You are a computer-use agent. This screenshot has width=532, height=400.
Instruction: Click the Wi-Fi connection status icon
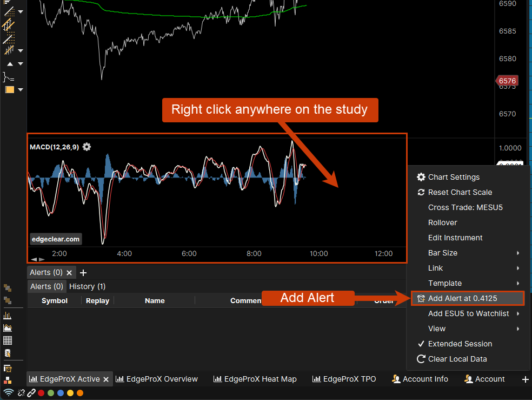(x=8, y=392)
